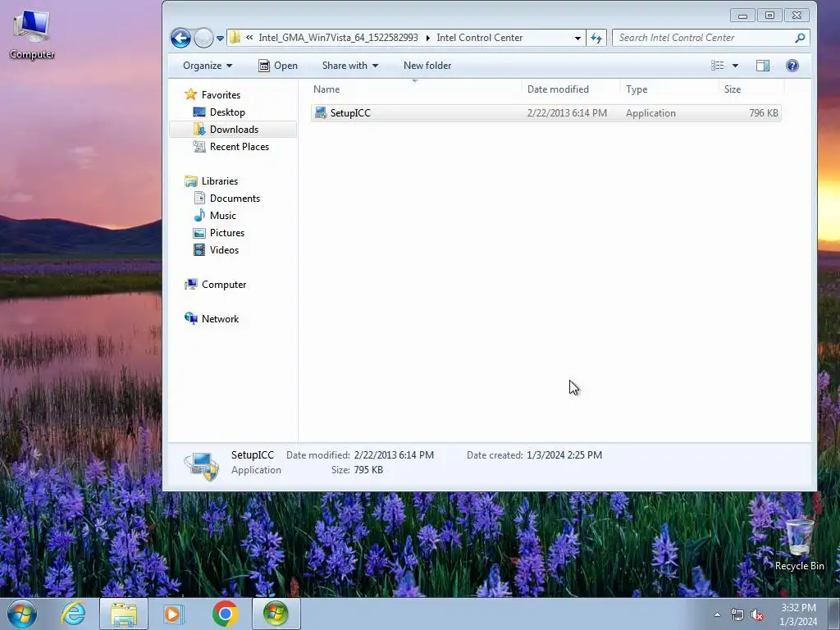
Task: Maximize the Explorer window
Action: 769,16
